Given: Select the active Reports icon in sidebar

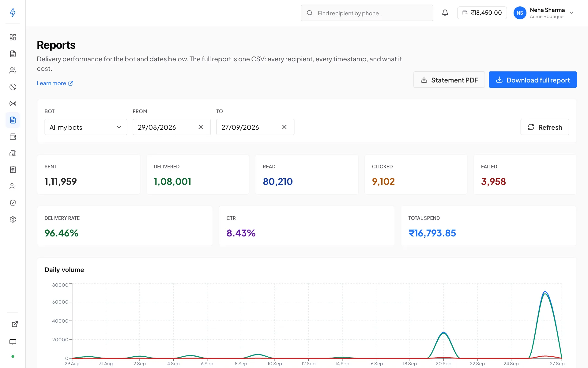Looking at the screenshot, I should coord(13,120).
